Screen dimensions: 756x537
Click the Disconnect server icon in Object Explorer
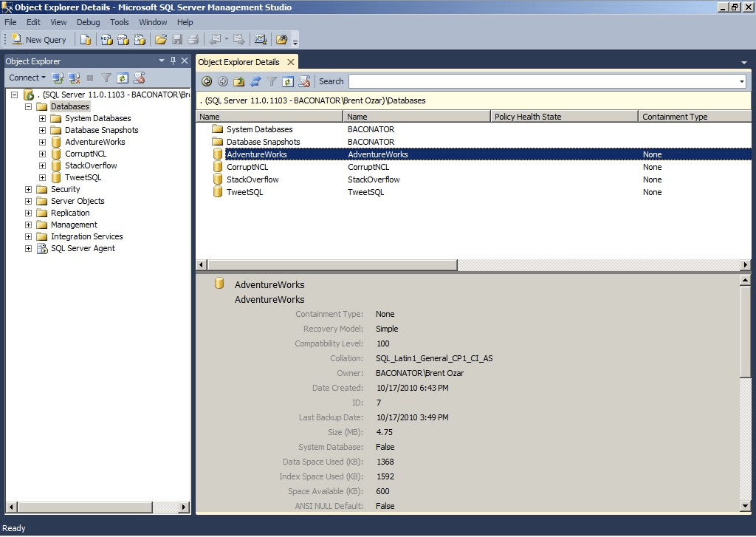click(73, 78)
